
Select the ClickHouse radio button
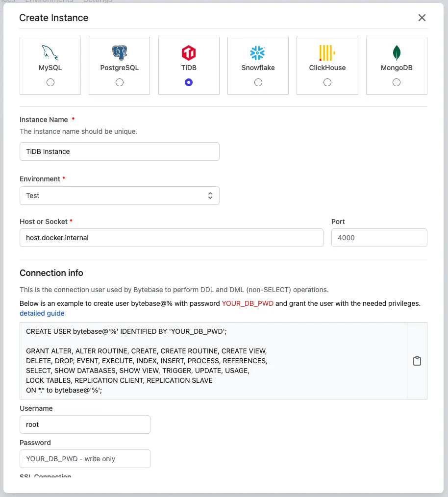327,82
